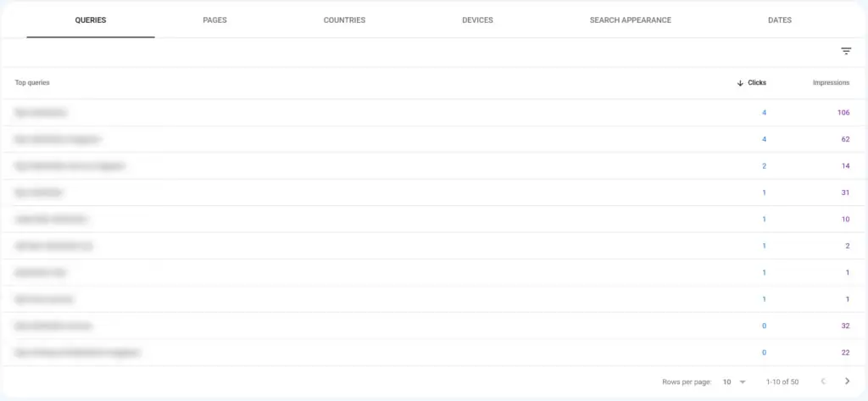The image size is (868, 401).
Task: View the Dates tab
Action: (779, 20)
